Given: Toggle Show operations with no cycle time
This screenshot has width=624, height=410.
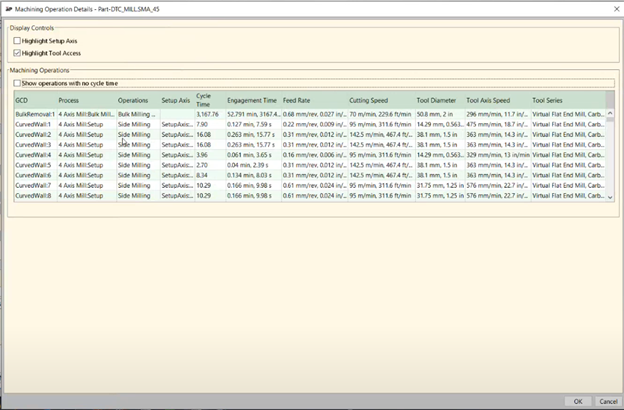Looking at the screenshot, I should [18, 83].
